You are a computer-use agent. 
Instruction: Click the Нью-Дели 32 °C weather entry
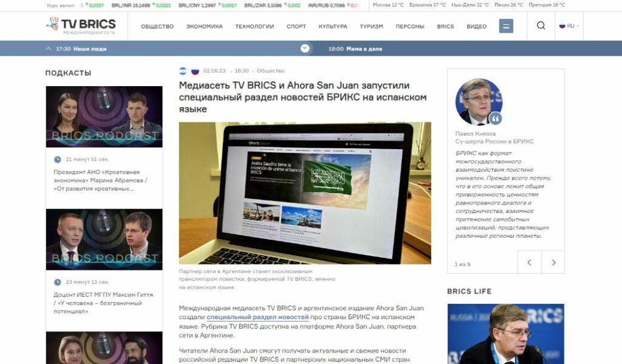pos(470,5)
